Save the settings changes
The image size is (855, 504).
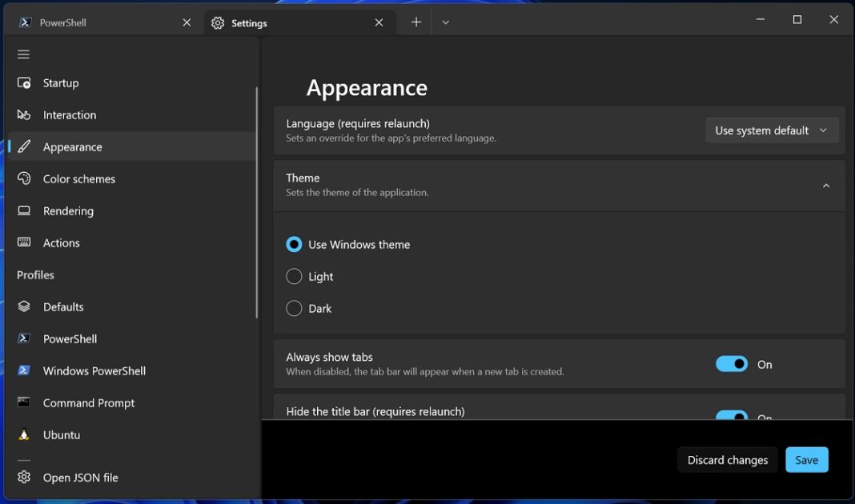tap(806, 459)
